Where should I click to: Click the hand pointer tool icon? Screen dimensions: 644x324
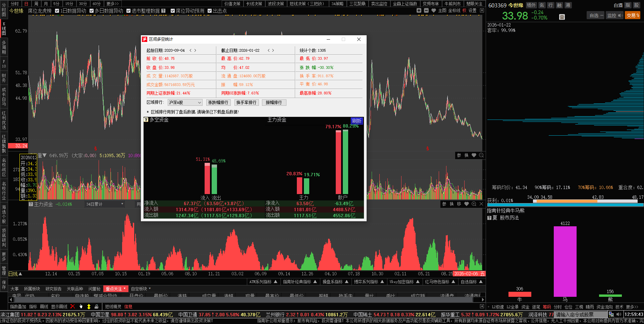pyautogui.click(x=81, y=307)
